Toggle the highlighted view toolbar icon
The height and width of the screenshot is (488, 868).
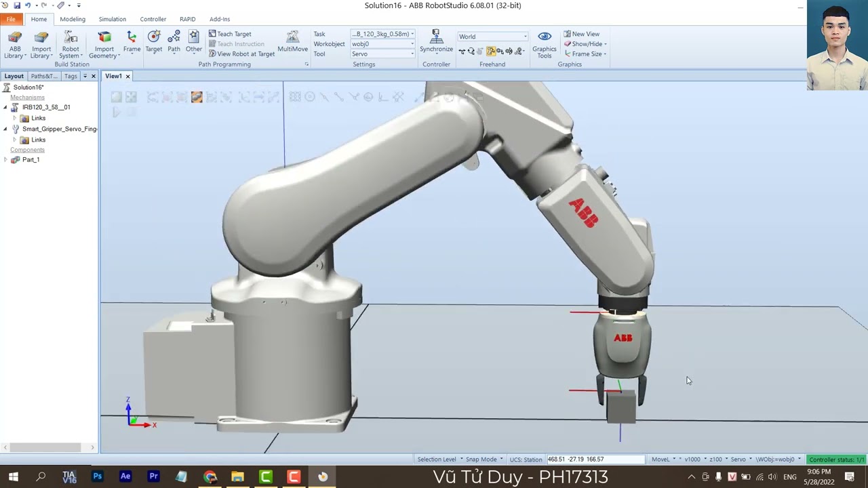[x=197, y=98]
